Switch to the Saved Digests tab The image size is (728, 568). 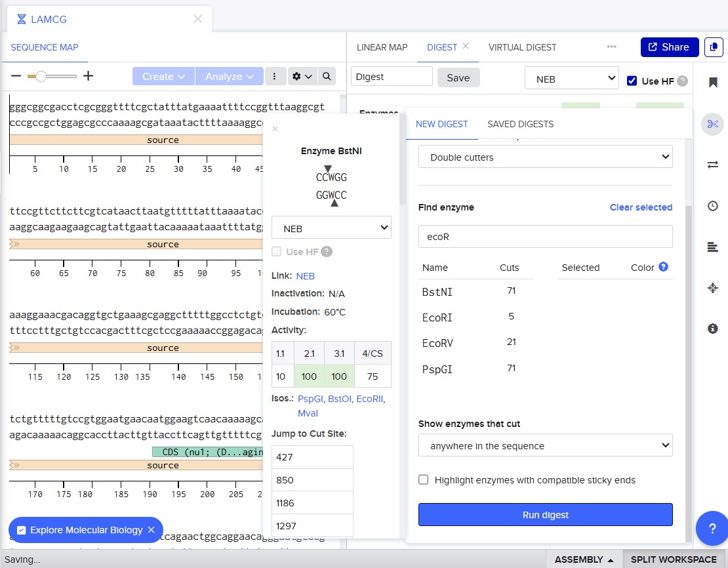[520, 124]
